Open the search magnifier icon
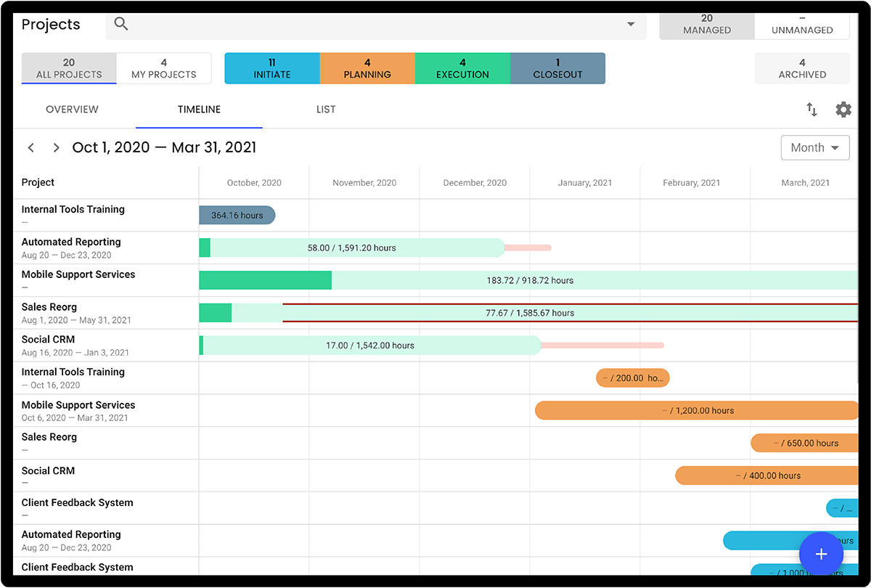The height and width of the screenshot is (588, 871). [120, 24]
